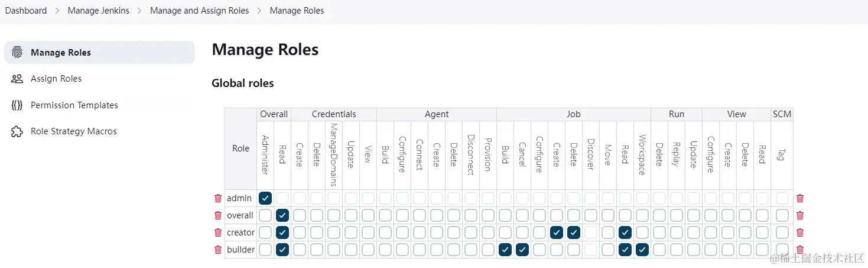
Task: Delete overall role using left trash icon
Action: 218,215
